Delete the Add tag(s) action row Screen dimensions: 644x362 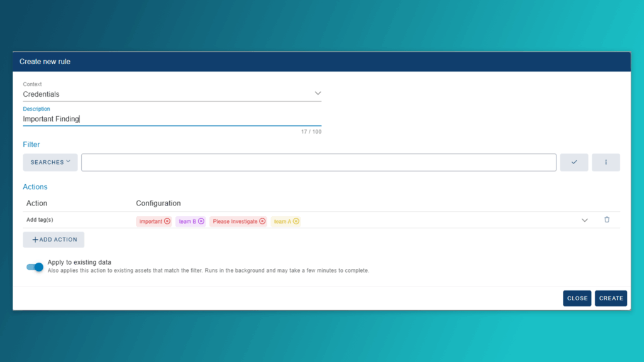606,220
